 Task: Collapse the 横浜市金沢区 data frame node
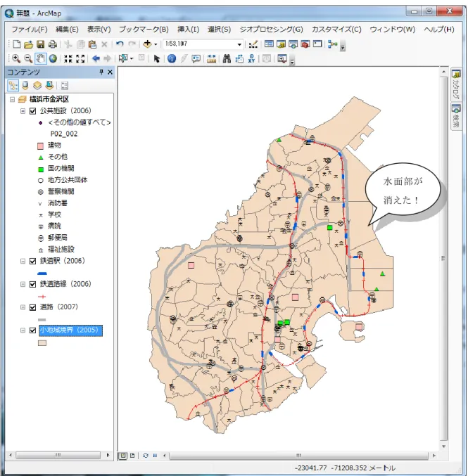pos(13,99)
